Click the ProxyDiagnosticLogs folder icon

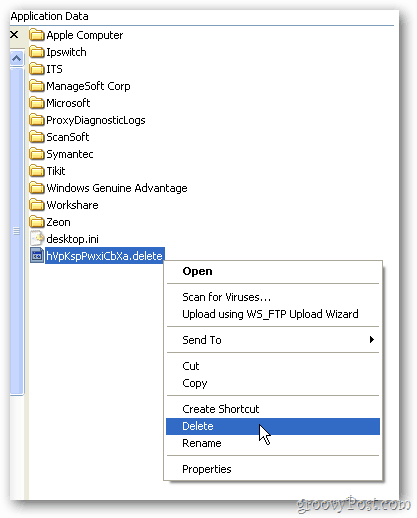[36, 120]
